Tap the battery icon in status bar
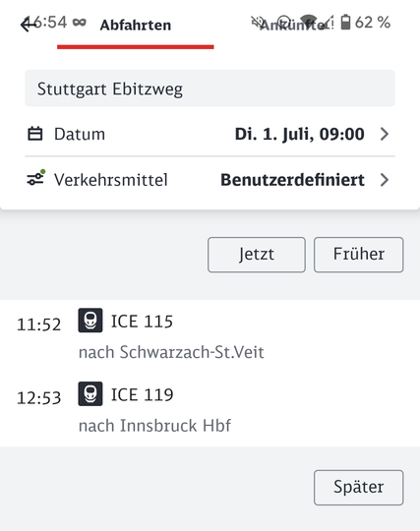The width and height of the screenshot is (420, 531). click(345, 23)
